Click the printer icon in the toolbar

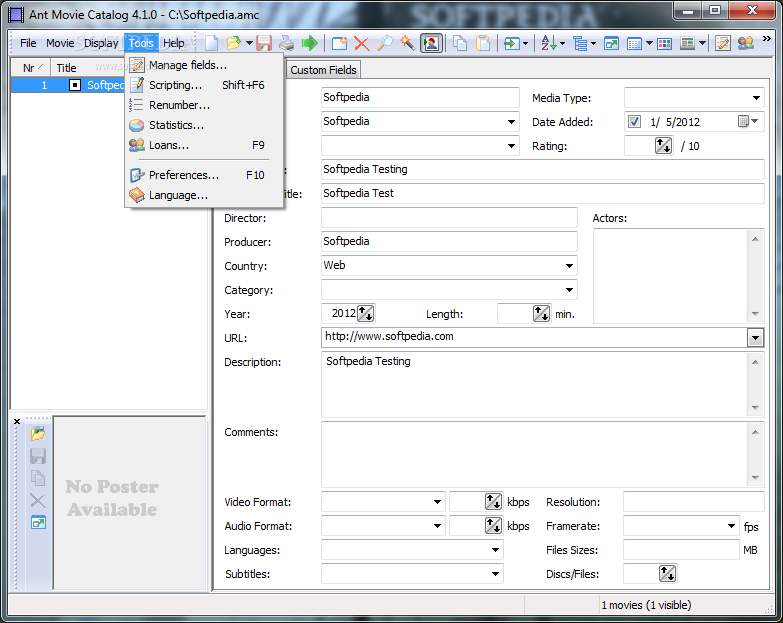(287, 43)
